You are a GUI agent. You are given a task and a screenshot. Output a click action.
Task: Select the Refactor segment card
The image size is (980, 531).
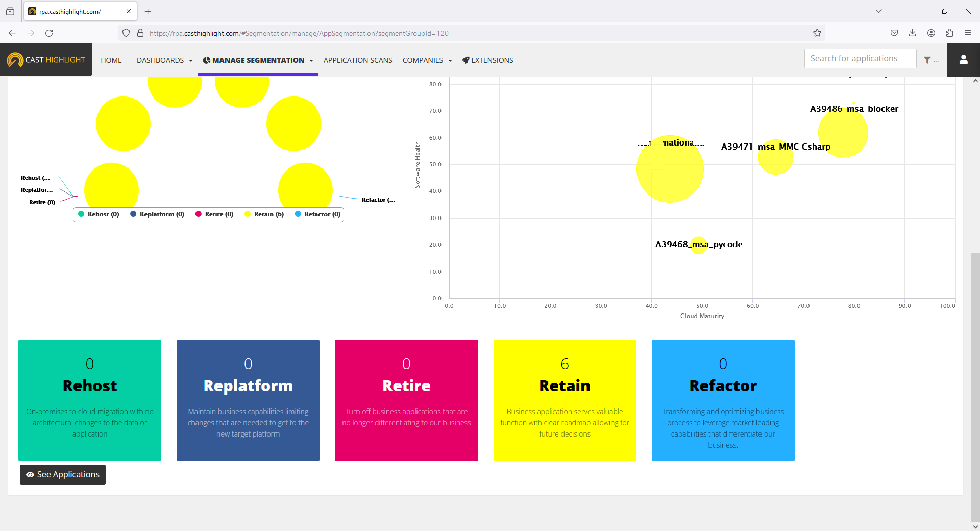point(723,400)
